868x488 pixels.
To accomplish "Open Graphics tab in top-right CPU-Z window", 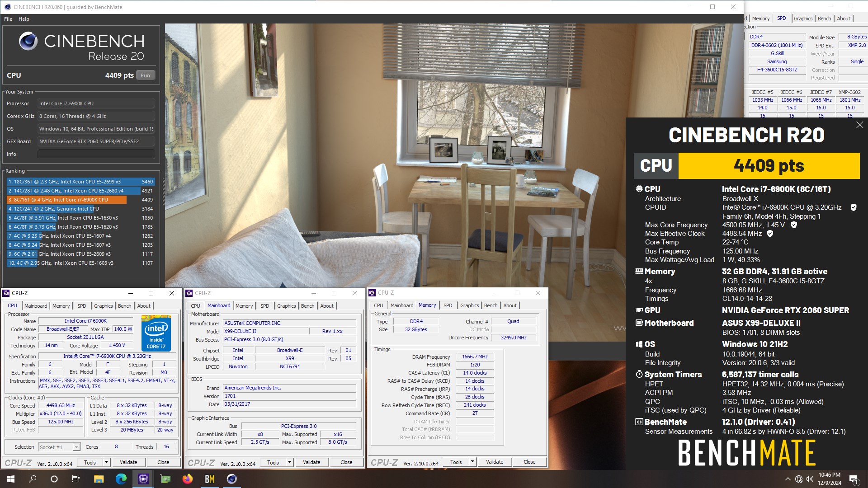I will coord(803,19).
